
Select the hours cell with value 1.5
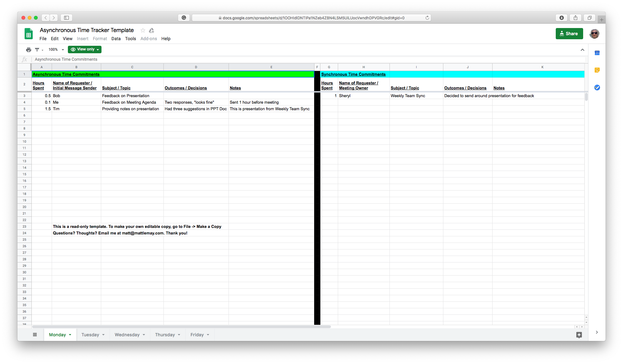click(42, 109)
